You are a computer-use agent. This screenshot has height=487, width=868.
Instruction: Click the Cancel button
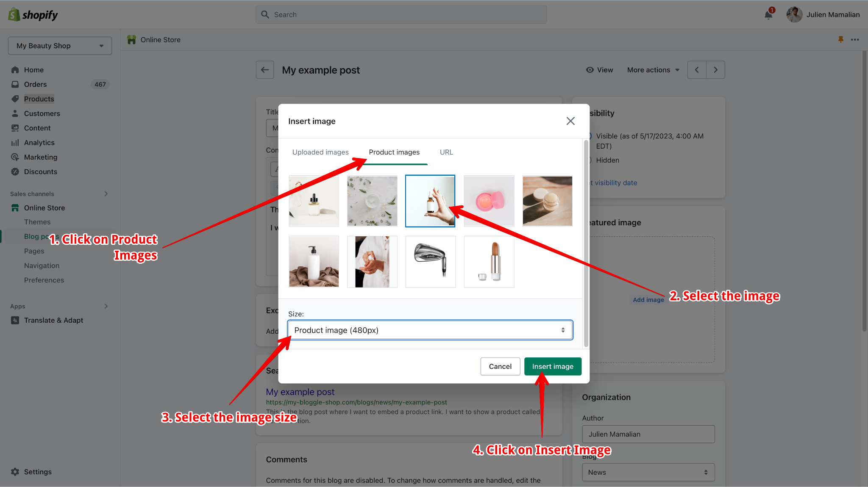pos(500,366)
